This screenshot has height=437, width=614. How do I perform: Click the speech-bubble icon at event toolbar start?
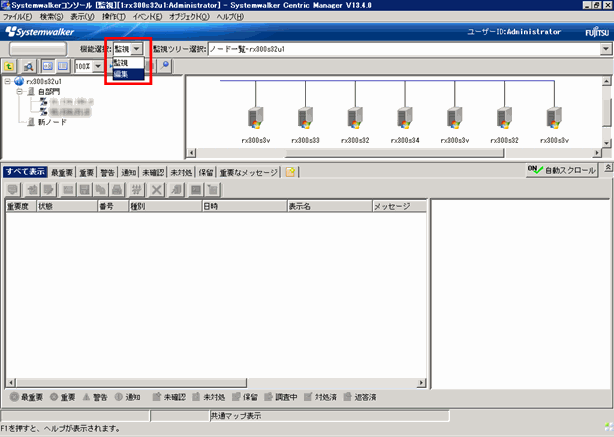[13, 190]
